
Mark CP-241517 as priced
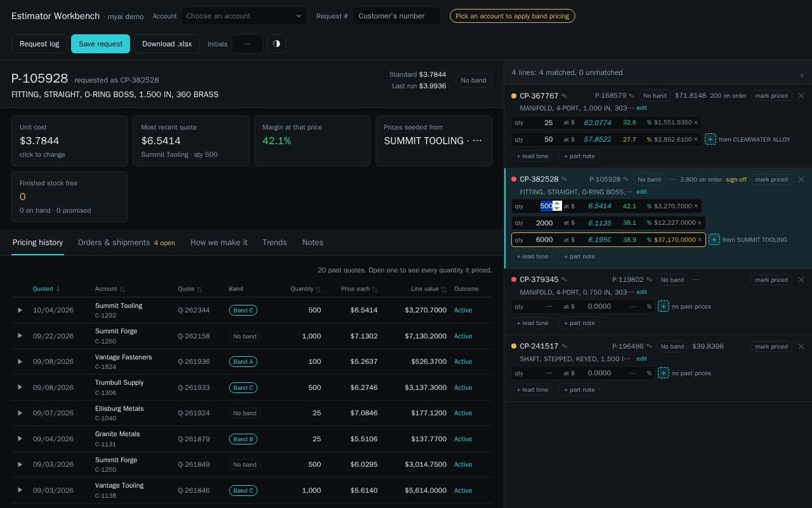(x=771, y=347)
